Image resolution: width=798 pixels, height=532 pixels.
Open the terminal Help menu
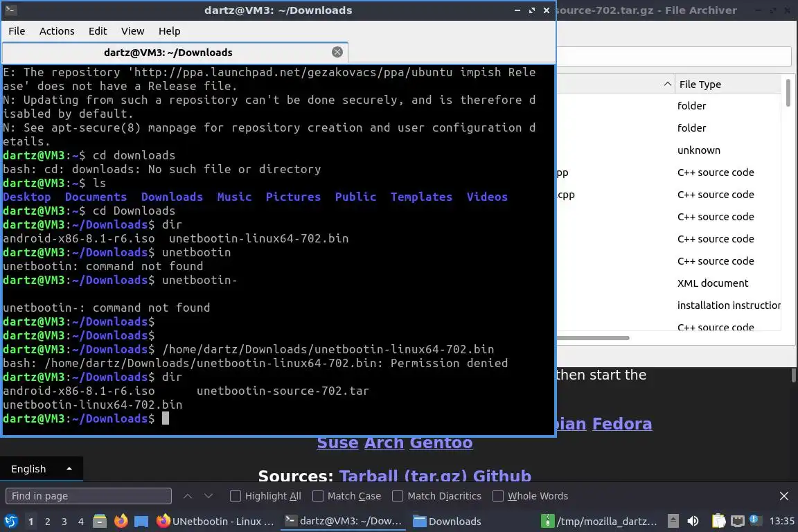click(170, 31)
